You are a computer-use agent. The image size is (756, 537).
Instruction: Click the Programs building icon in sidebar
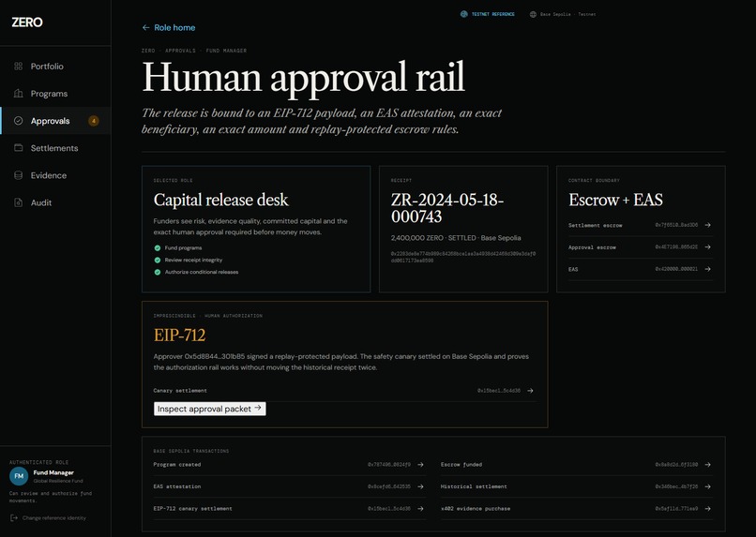19,94
